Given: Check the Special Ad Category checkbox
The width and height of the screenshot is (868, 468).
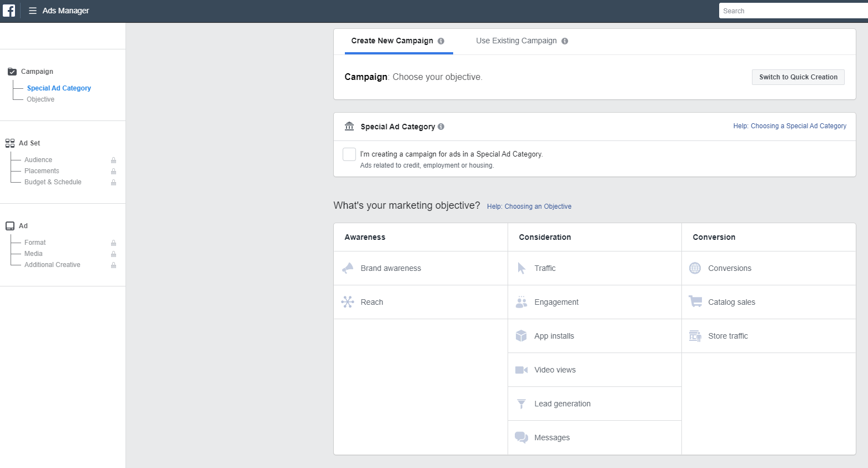Looking at the screenshot, I should coord(349,154).
